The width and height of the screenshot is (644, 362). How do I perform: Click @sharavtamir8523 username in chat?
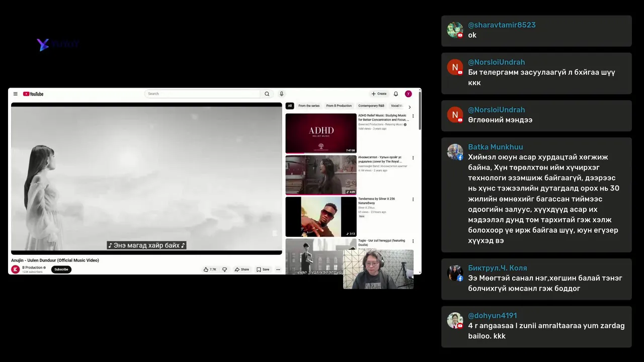(x=502, y=25)
